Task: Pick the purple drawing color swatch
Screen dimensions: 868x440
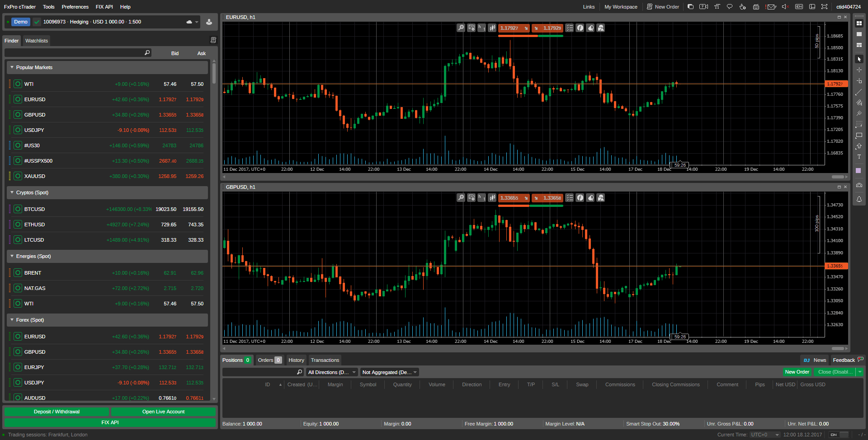Action: [x=859, y=171]
